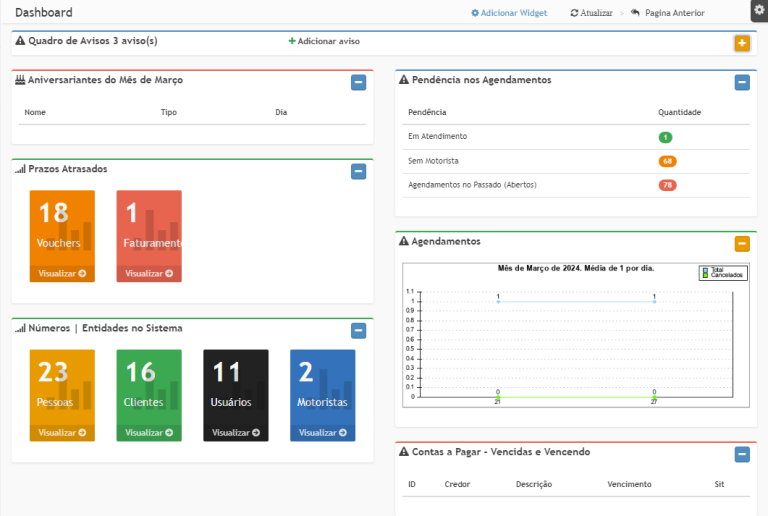The height and width of the screenshot is (516, 768).
Task: Collapse the Aniversariantes do Mês panel
Action: click(358, 82)
